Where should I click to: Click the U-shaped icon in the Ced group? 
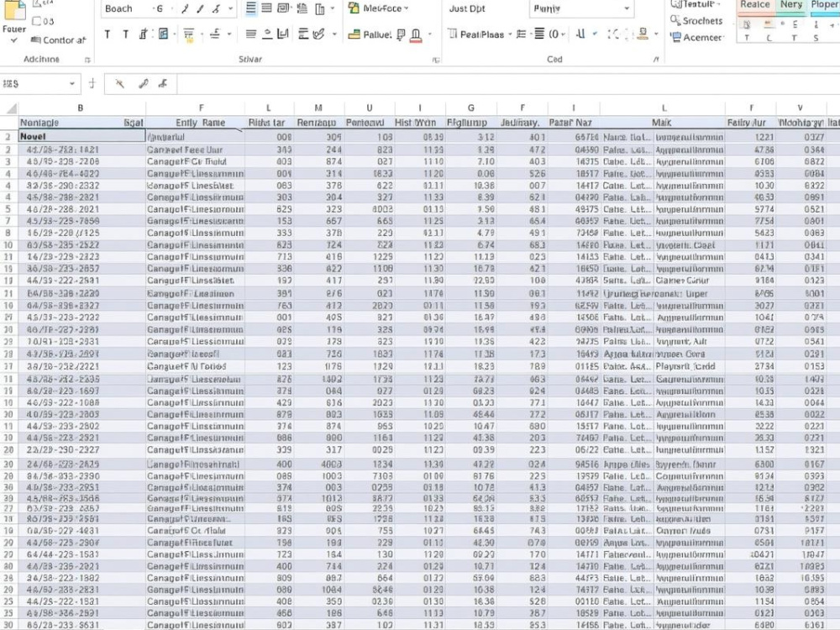[x=580, y=34]
